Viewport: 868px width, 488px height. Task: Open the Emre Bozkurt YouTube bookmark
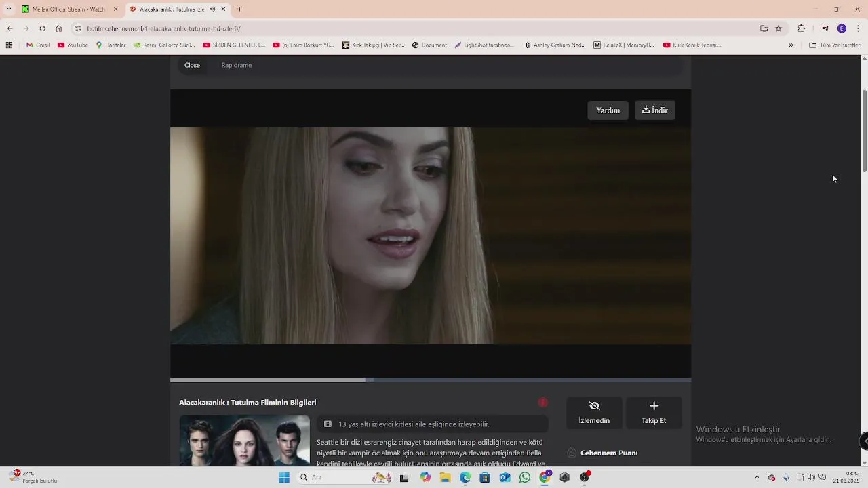point(303,45)
